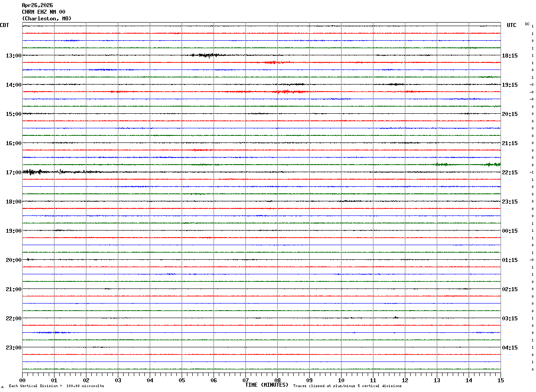
Task: Click the CDT column header
Action: coord(4,25)
